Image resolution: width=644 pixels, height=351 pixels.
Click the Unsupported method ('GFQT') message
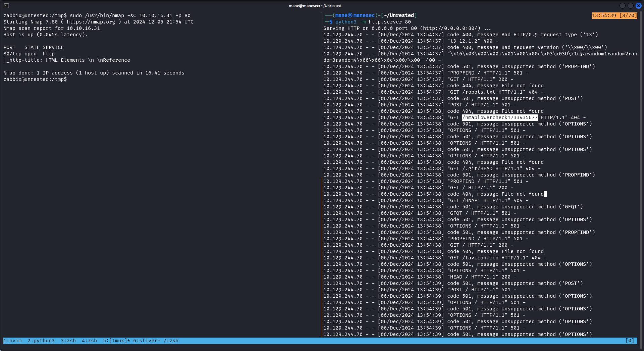[453, 207]
